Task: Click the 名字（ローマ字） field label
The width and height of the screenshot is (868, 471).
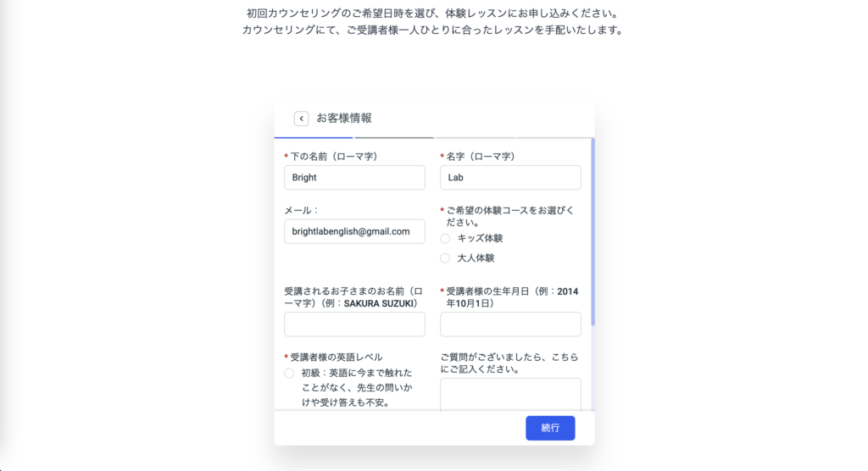Action: click(x=481, y=157)
